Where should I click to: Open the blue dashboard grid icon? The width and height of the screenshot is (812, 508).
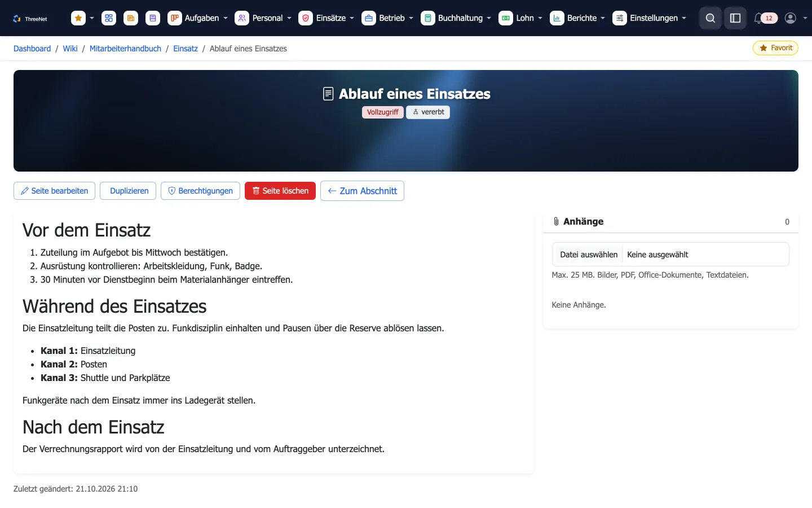click(109, 18)
